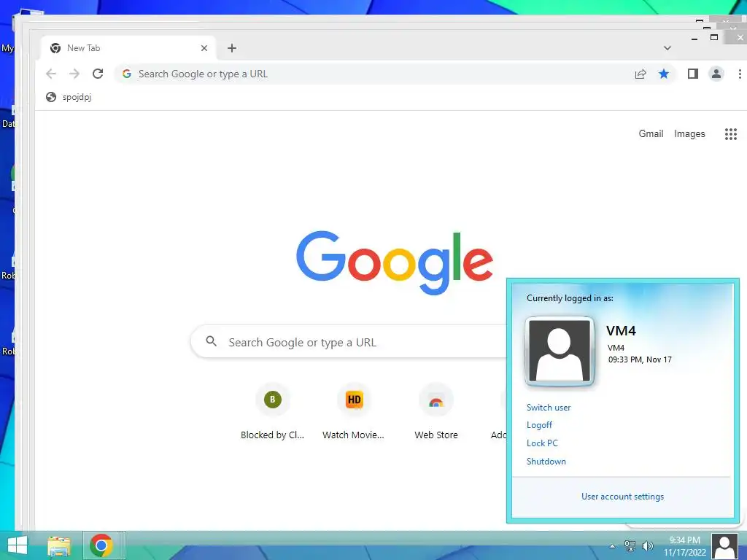Image resolution: width=747 pixels, height=560 pixels.
Task: Show hidden tray icons arrow
Action: 612,546
